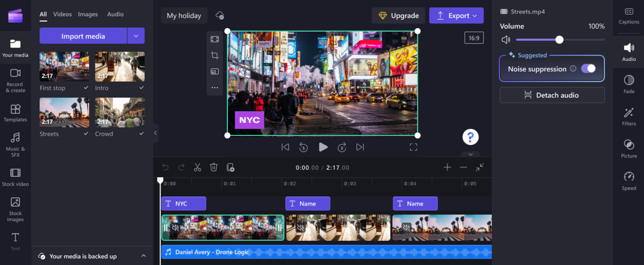Click the Noise suppression info icon
Viewport: 644px width, 265px height.
573,68
